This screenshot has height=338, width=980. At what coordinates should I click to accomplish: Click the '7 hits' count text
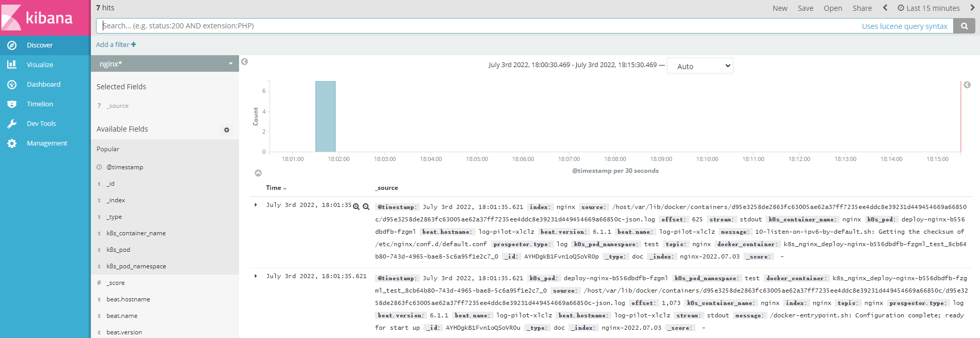point(105,8)
